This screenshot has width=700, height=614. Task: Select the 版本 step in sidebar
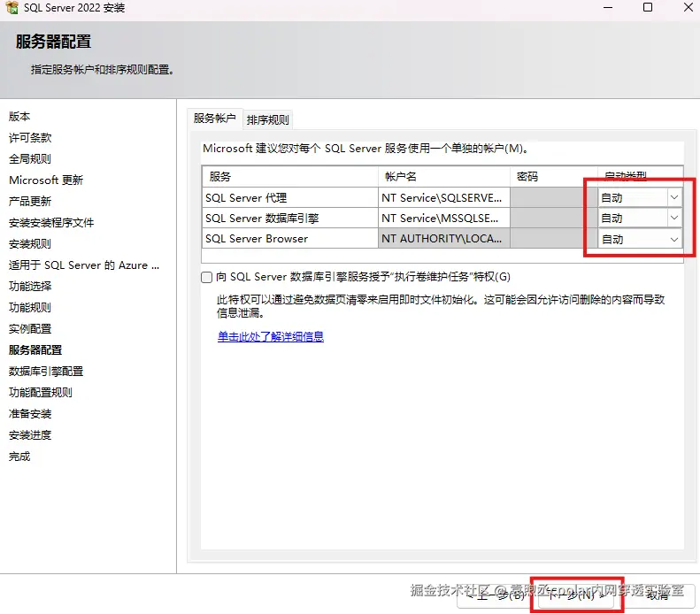tap(19, 117)
